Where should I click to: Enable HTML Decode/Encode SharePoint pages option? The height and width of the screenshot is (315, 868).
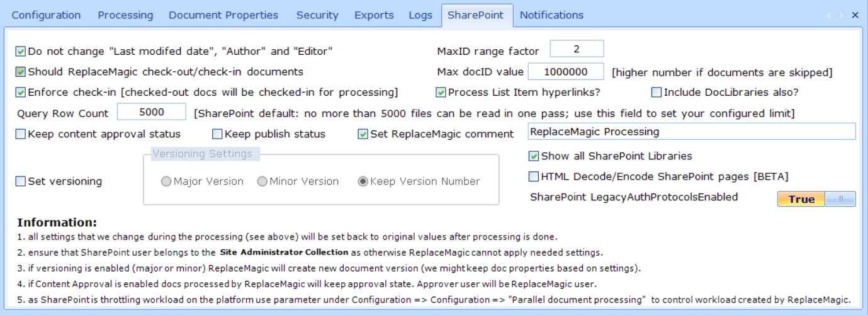pos(534,176)
